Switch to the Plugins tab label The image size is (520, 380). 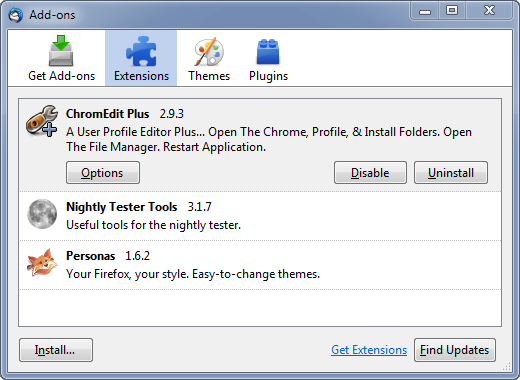coord(268,76)
